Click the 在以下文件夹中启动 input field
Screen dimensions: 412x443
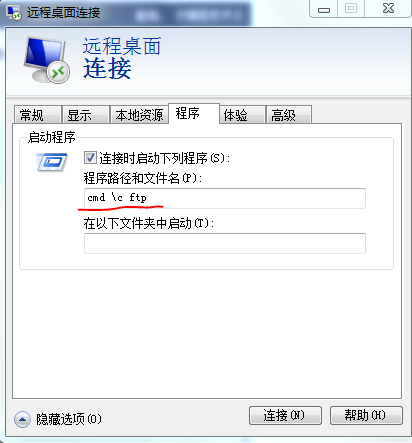point(225,243)
